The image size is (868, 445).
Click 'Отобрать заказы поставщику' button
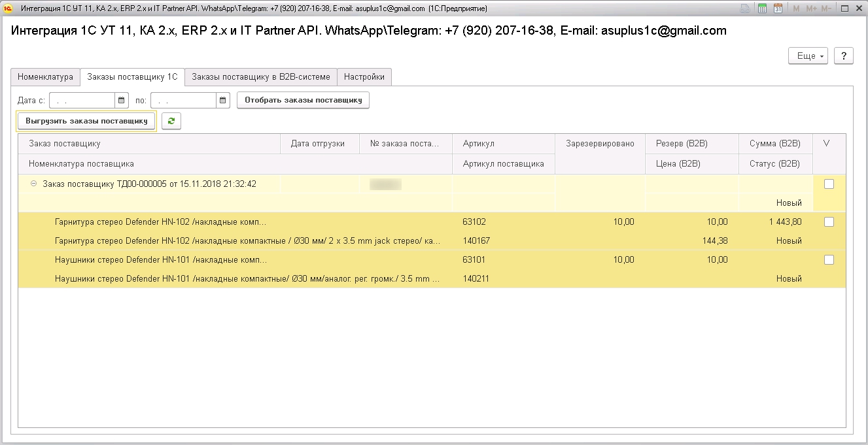tap(304, 101)
